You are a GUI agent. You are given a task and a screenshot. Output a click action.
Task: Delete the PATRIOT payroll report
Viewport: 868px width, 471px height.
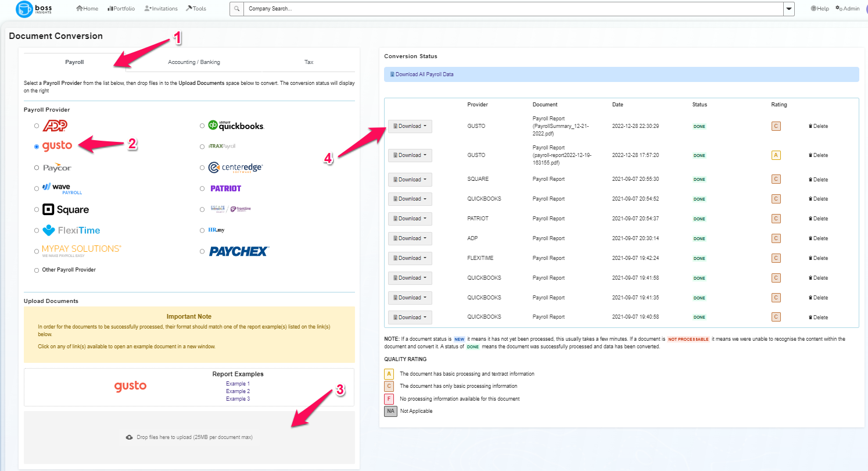tap(818, 219)
